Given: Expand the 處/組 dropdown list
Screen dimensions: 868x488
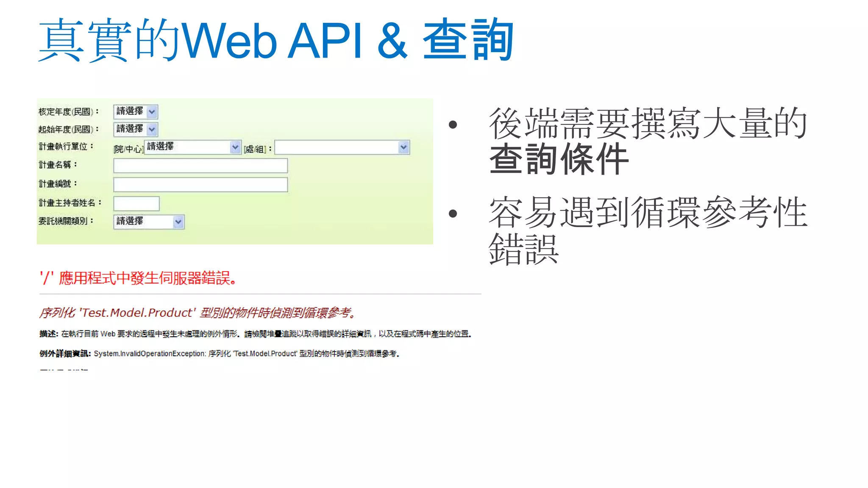Looking at the screenshot, I should click(342, 147).
